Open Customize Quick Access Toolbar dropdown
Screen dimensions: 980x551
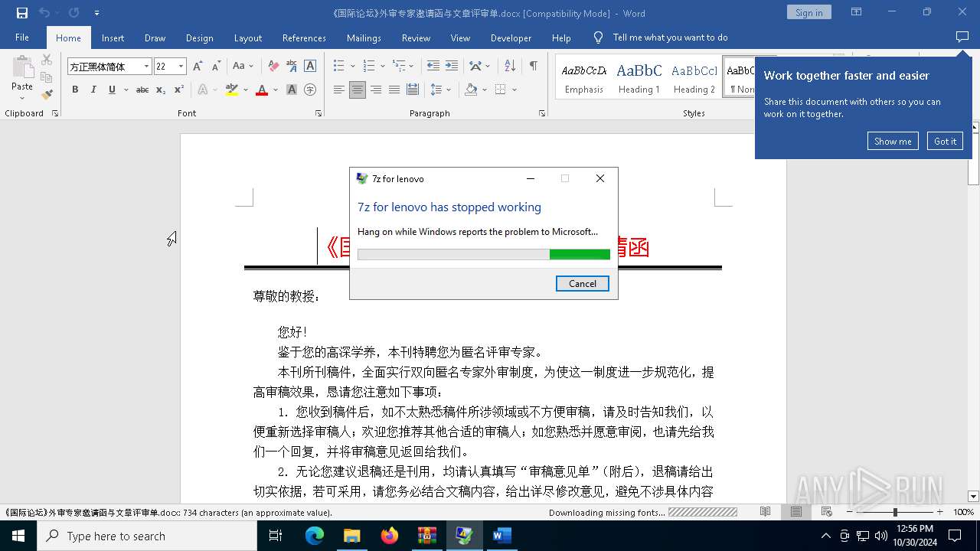click(x=96, y=13)
